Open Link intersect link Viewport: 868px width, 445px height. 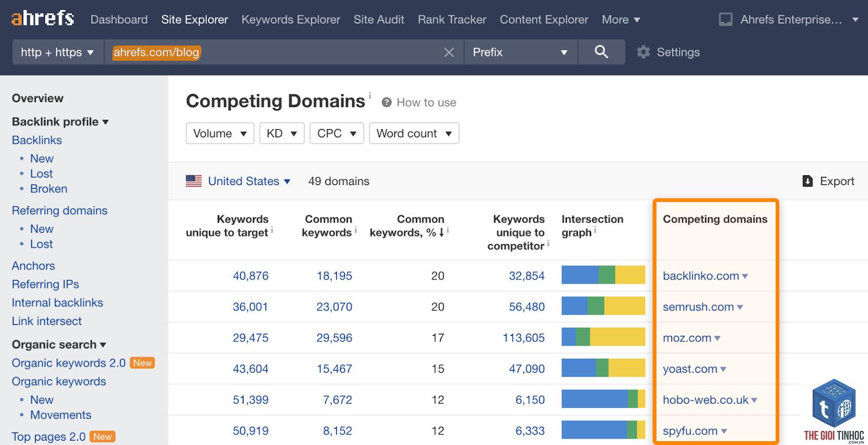47,321
